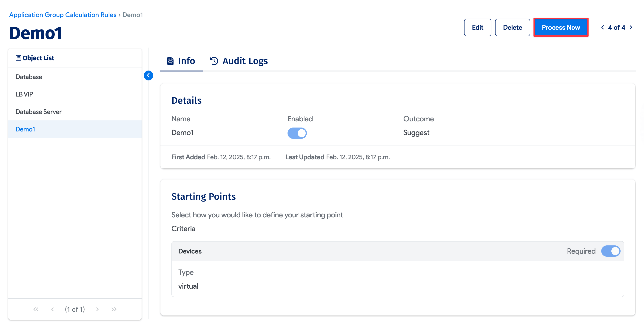Select LB VIP in object list
The width and height of the screenshot is (644, 324).
[x=24, y=94]
